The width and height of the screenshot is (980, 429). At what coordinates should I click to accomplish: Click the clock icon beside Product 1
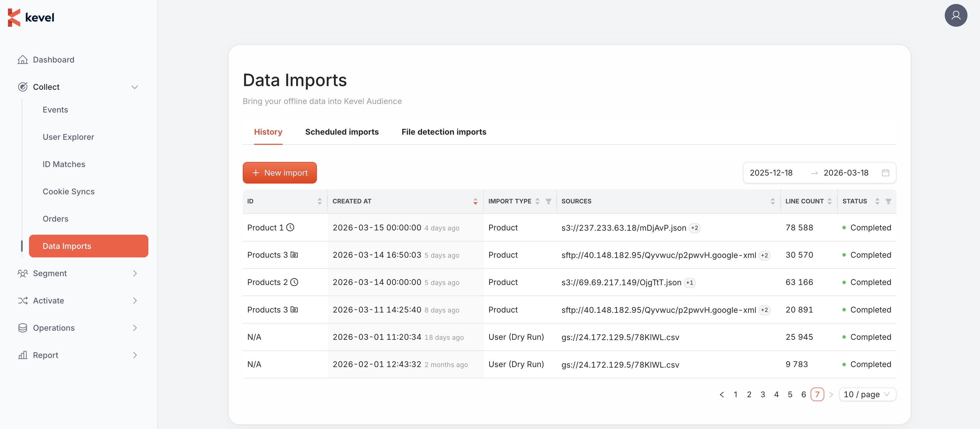click(290, 228)
